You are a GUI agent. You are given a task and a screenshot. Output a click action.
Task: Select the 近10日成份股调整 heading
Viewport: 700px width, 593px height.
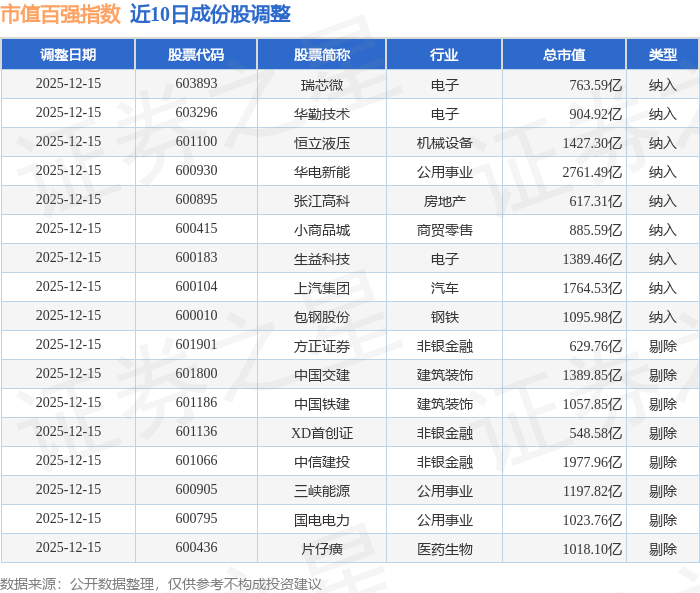[x=210, y=14]
